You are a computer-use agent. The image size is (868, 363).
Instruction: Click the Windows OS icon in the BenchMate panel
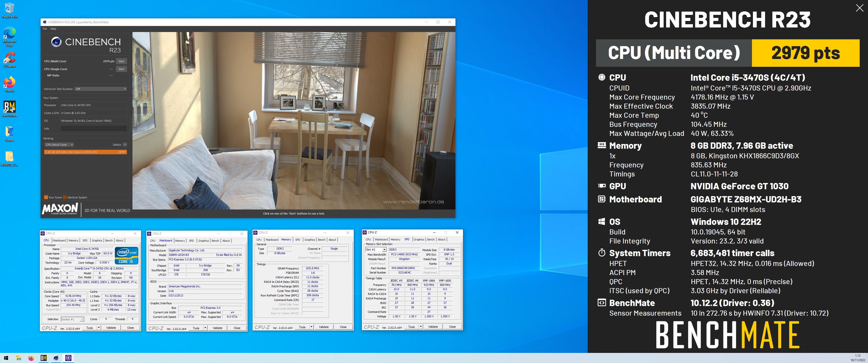[602, 222]
